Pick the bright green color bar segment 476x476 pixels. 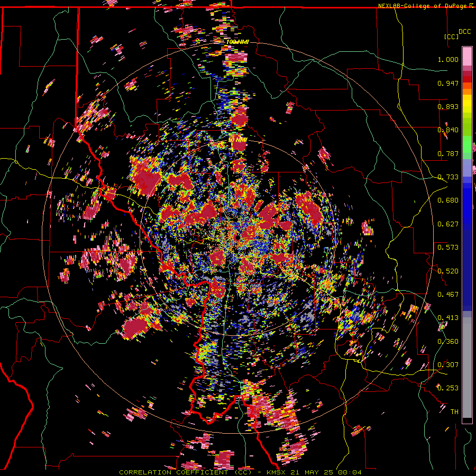point(467,144)
